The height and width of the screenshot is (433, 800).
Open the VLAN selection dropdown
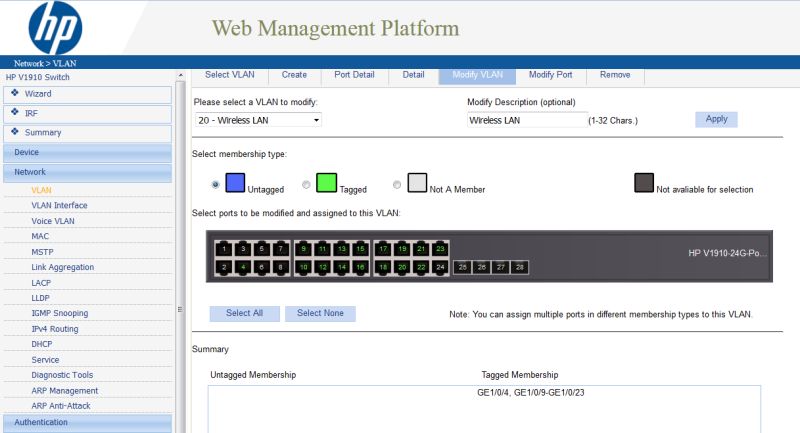tap(258, 120)
